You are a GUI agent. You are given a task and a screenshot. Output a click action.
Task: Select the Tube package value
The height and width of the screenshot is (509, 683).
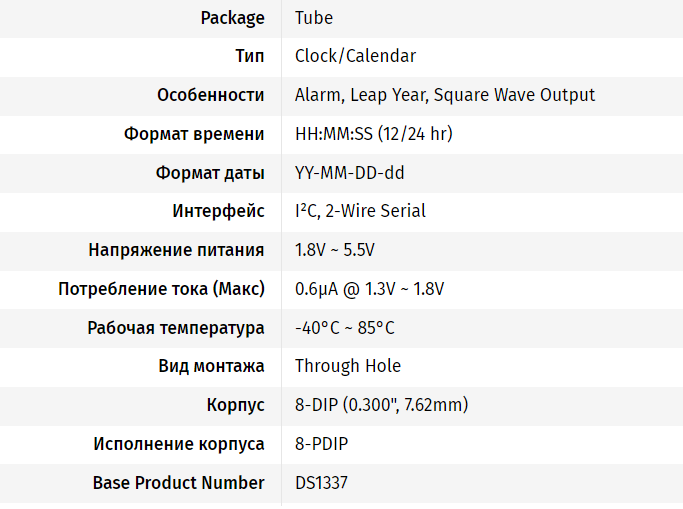314,18
